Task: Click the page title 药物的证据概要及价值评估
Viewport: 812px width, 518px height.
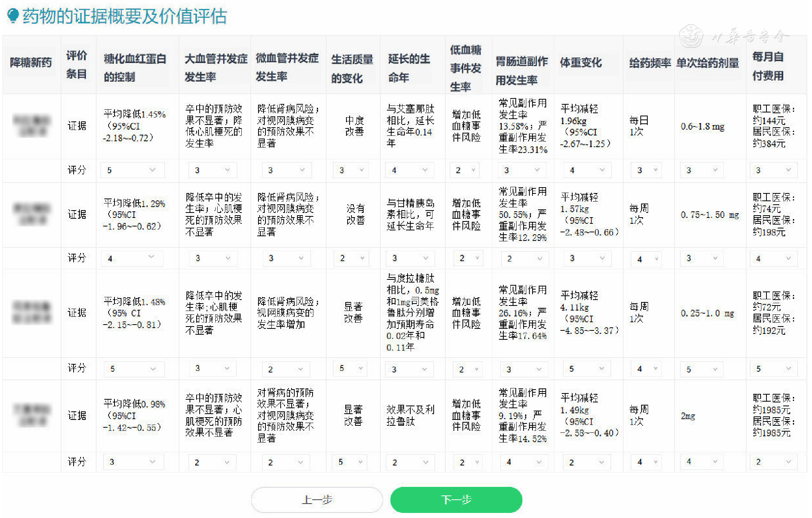Action: (125, 16)
